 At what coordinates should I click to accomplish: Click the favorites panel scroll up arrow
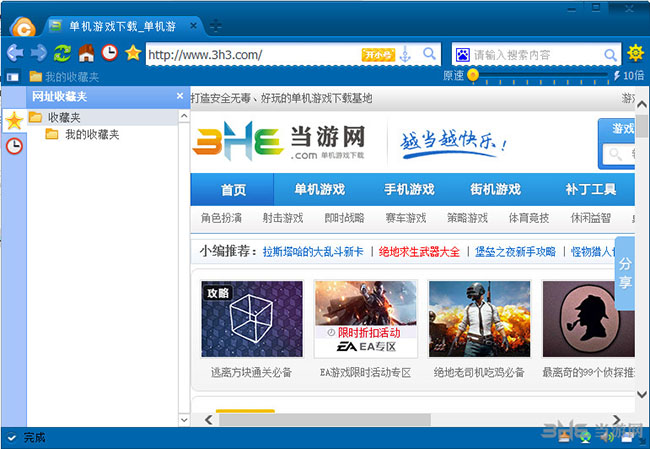[184, 116]
